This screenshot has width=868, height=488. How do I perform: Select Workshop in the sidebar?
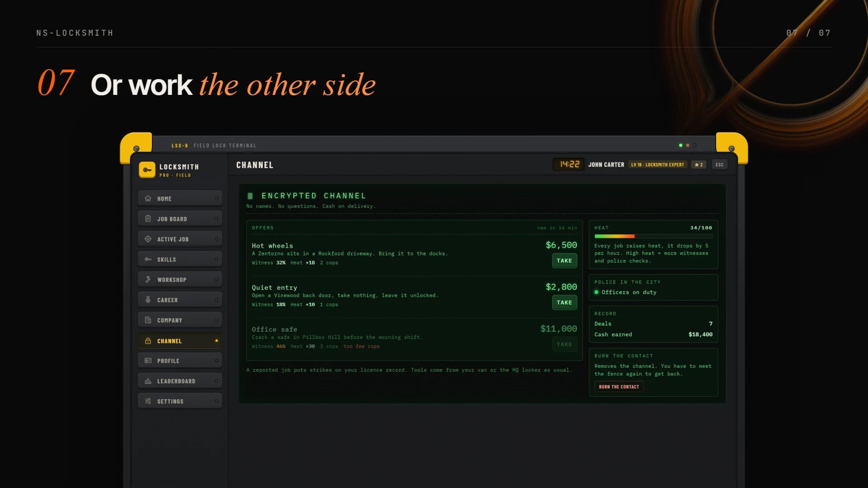(x=180, y=280)
